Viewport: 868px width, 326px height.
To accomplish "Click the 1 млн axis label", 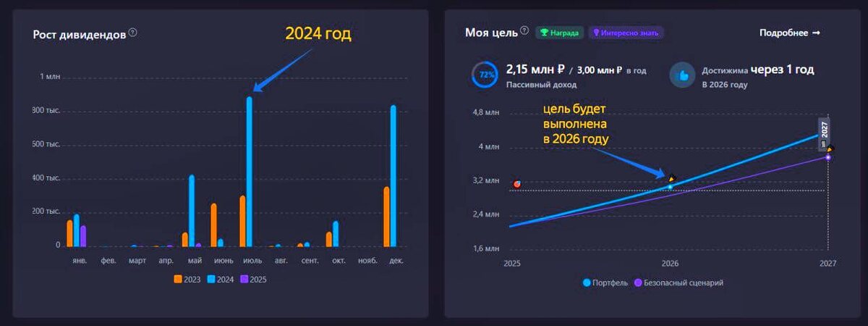I will coord(49,77).
